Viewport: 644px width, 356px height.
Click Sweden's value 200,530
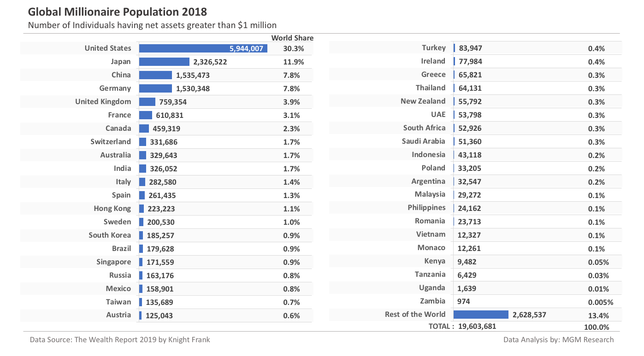pyautogui.click(x=161, y=222)
